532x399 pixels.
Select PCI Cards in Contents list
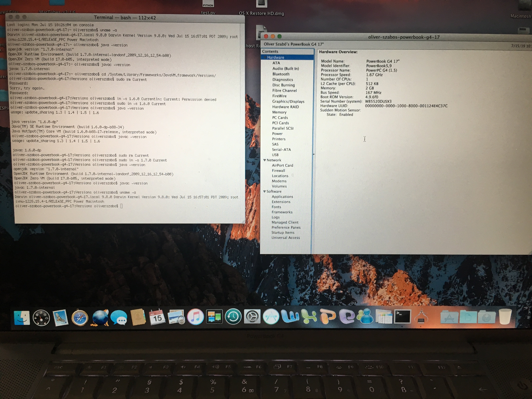pos(280,123)
